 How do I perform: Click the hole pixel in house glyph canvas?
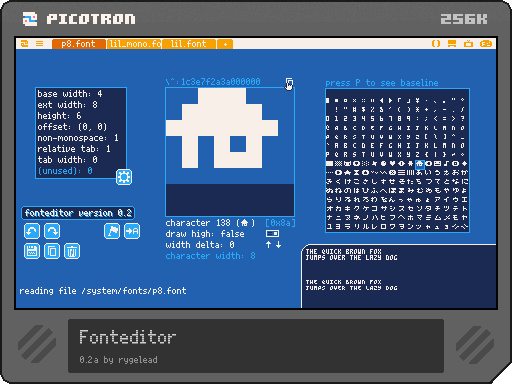pos(238,144)
